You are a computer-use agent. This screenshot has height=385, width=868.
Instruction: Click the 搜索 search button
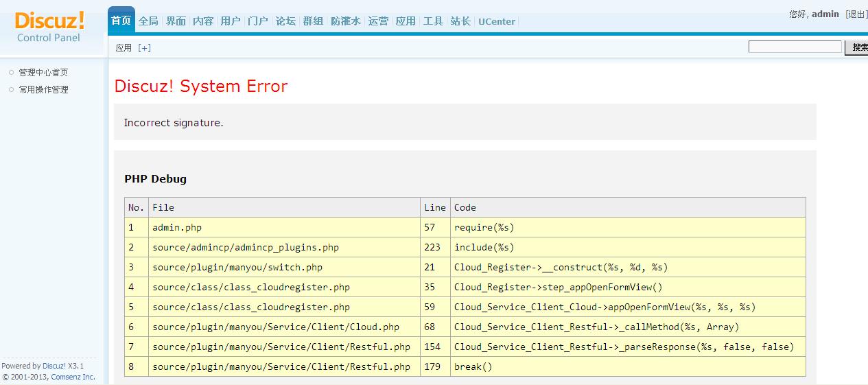tap(856, 47)
